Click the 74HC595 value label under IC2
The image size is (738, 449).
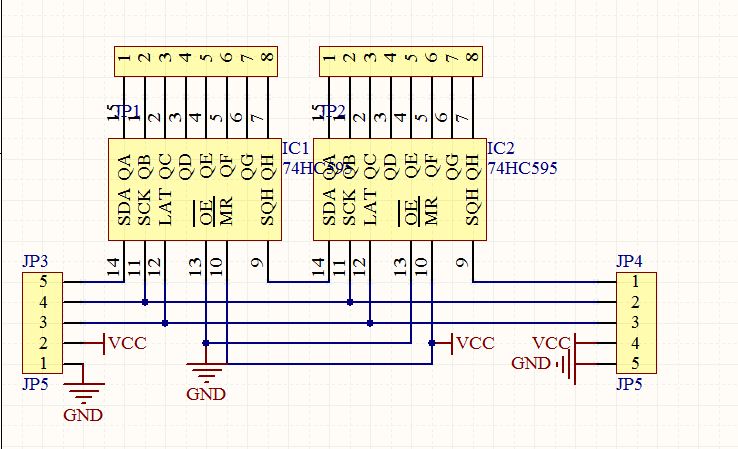522,168
